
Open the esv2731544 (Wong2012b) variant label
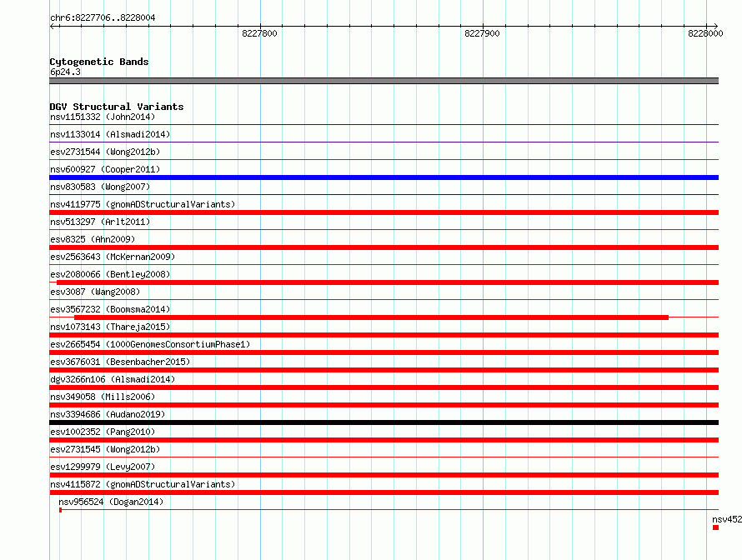(x=105, y=152)
